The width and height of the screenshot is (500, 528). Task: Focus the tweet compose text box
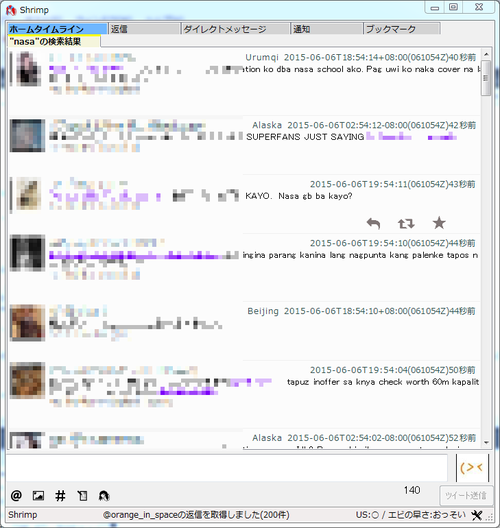point(227,467)
